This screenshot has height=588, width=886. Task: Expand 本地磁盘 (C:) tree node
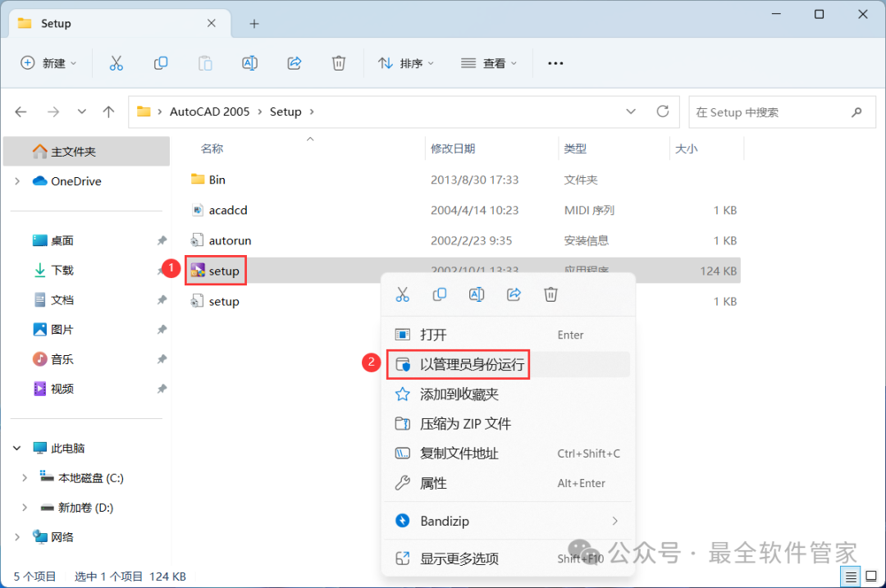pos(25,478)
